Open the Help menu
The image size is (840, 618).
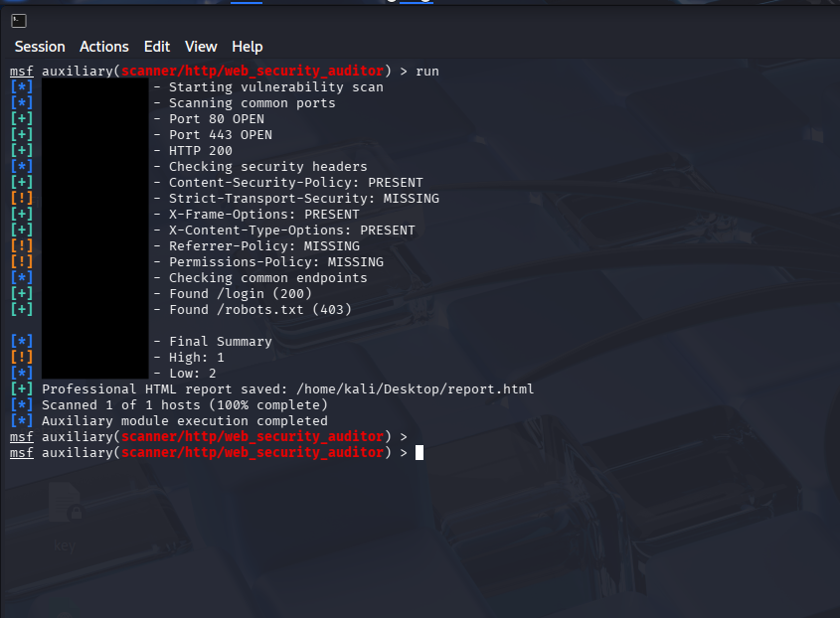point(247,47)
